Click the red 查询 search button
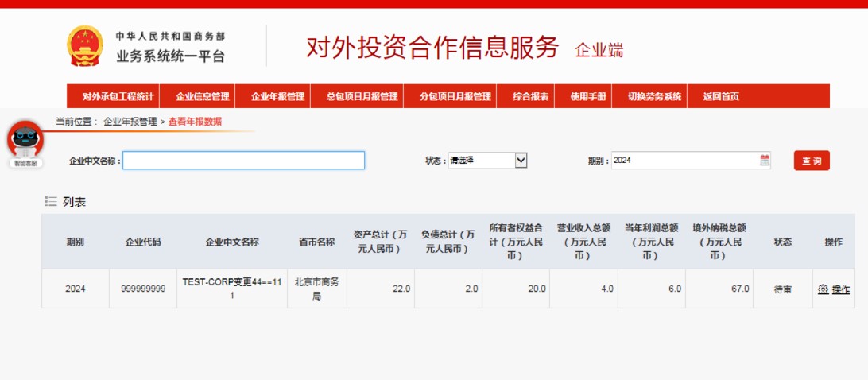 (x=812, y=161)
